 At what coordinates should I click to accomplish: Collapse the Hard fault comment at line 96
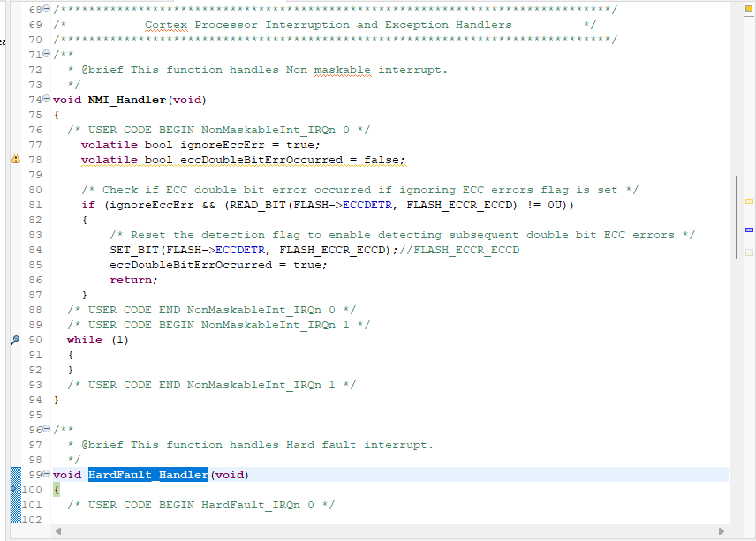45,429
